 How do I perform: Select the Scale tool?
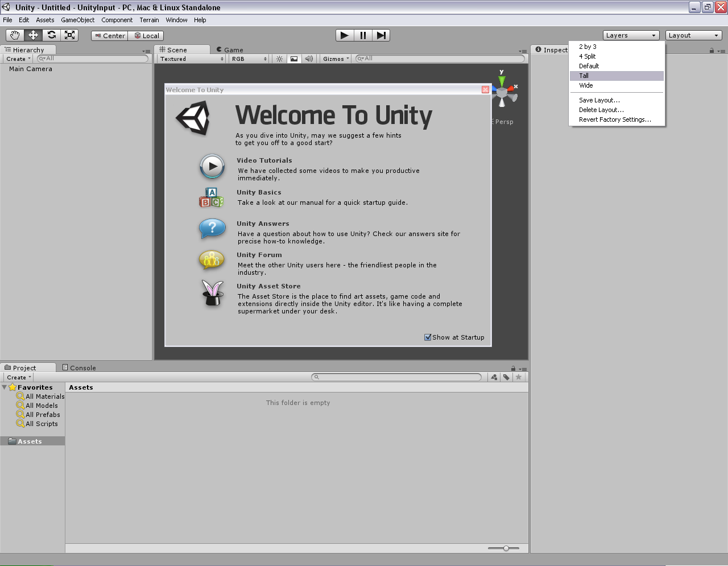(69, 35)
